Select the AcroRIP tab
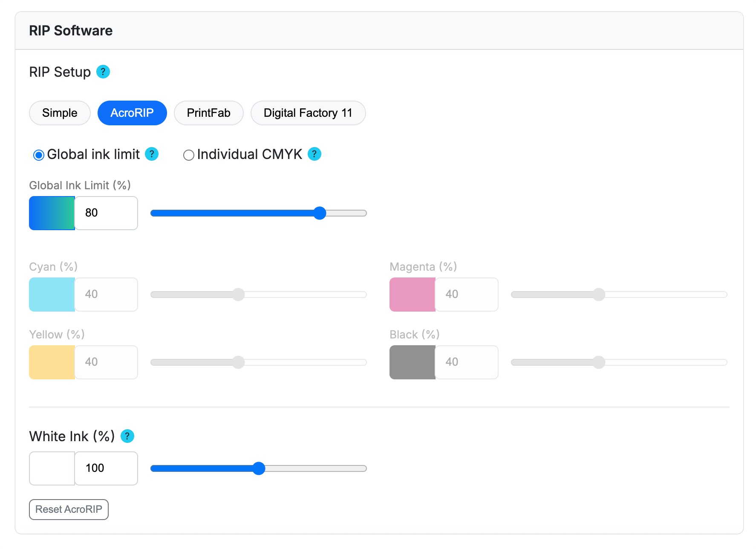The image size is (756, 549). 132,113
